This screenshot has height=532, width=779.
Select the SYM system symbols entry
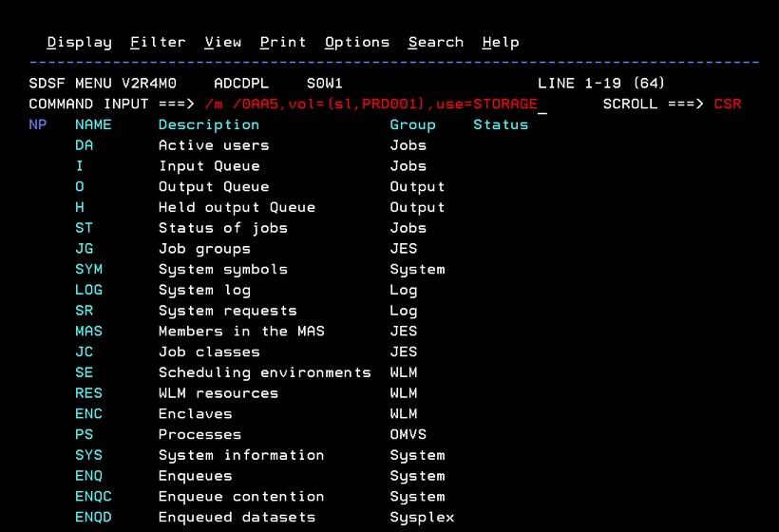(89, 269)
